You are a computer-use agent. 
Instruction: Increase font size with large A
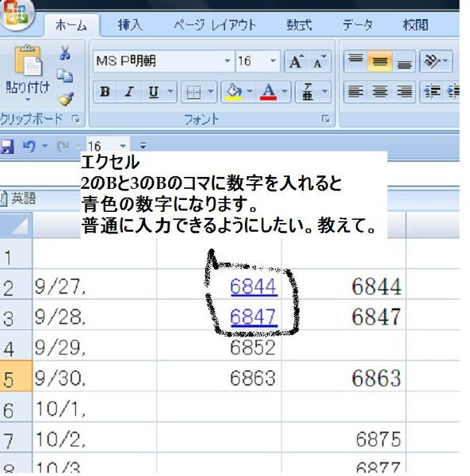[x=296, y=62]
